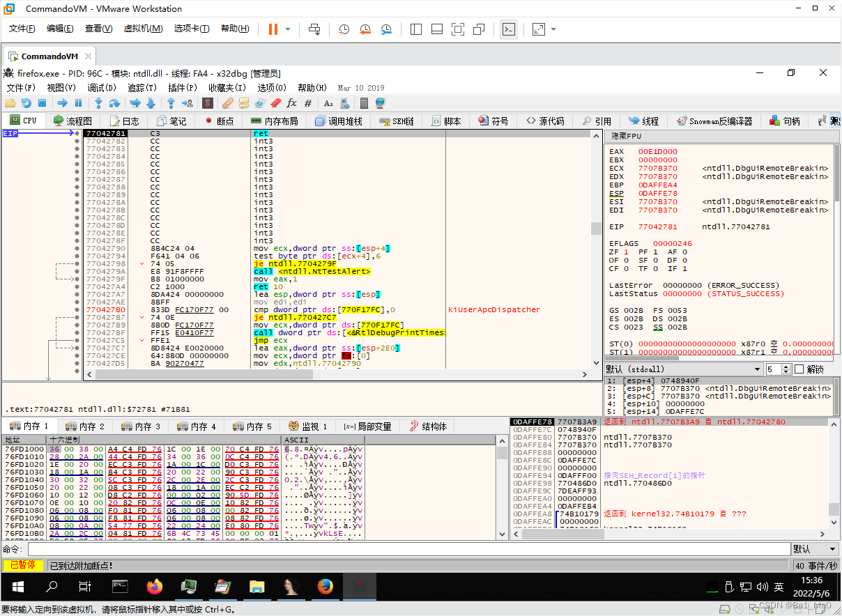Open the Functions fx icon
Image resolution: width=842 pixels, height=616 pixels.
point(291,102)
